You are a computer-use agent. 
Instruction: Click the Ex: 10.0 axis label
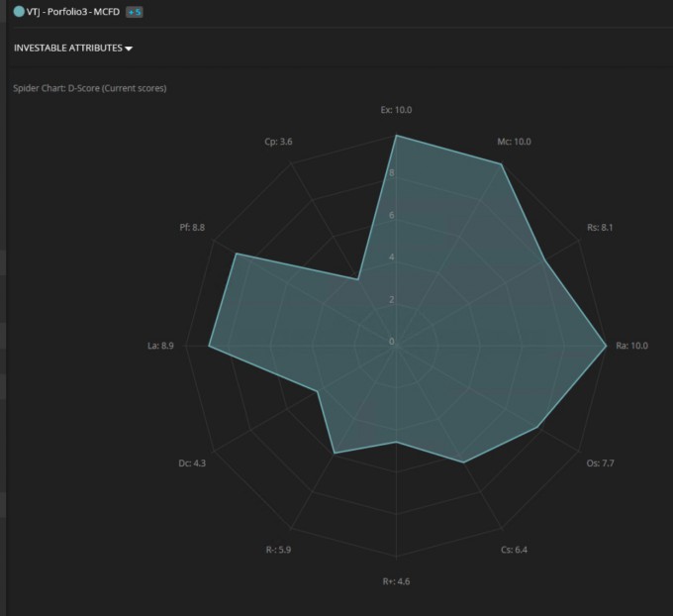click(x=396, y=110)
